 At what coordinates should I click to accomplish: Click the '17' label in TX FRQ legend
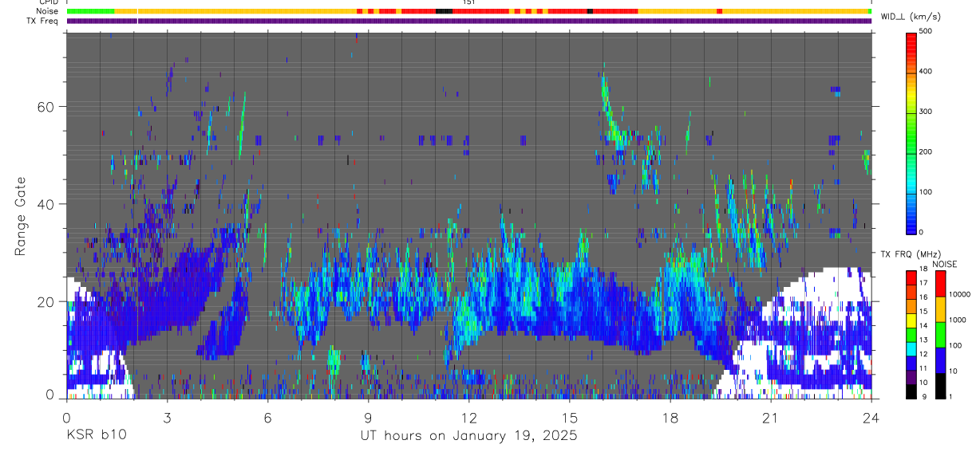pyautogui.click(x=923, y=283)
